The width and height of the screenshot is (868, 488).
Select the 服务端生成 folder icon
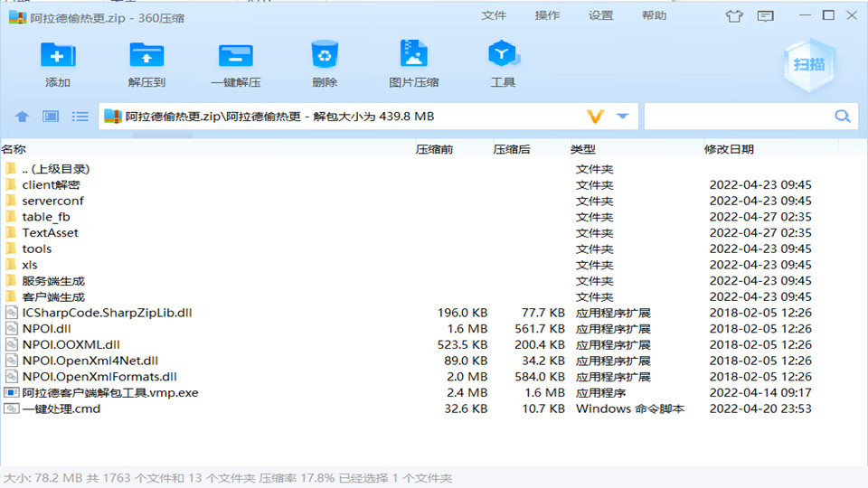11,280
